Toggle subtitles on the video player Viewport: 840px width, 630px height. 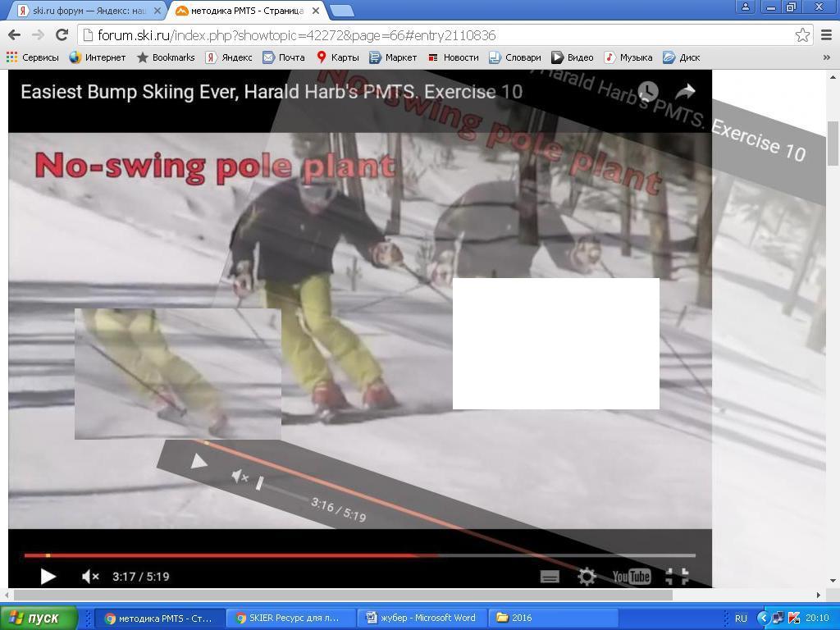pyautogui.click(x=550, y=577)
